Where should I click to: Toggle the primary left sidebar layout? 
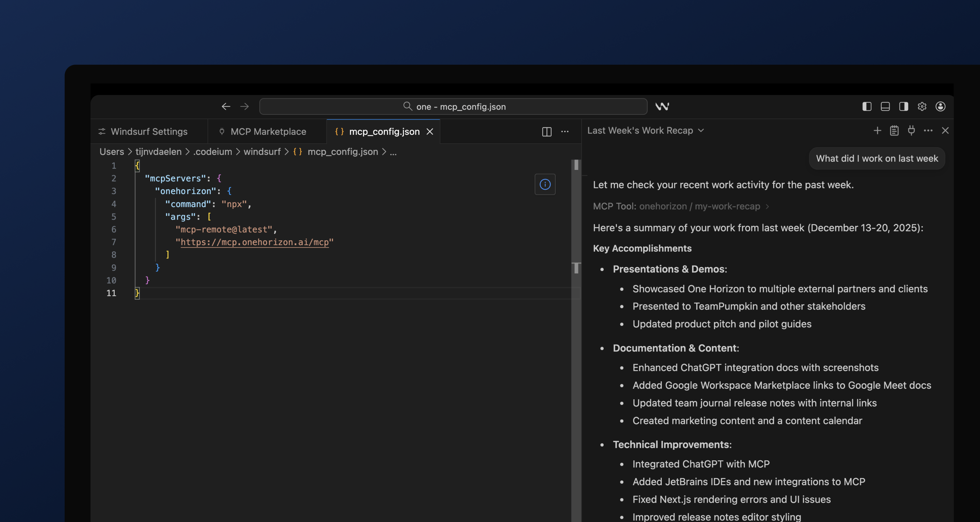[867, 107]
